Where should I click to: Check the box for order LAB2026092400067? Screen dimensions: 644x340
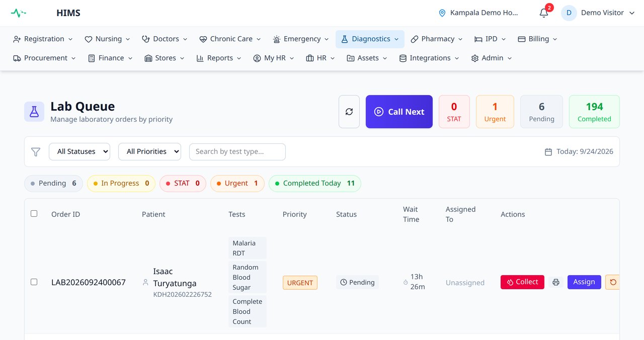point(34,282)
